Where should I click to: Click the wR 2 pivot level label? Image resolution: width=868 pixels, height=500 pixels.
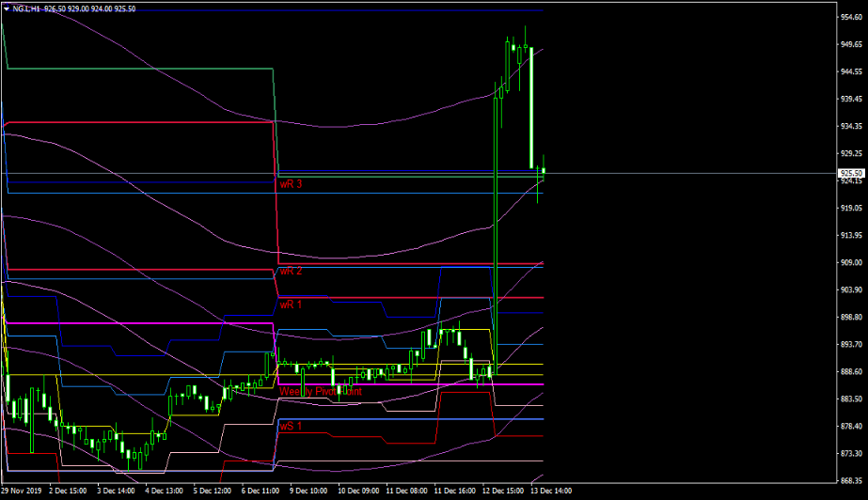point(291,271)
